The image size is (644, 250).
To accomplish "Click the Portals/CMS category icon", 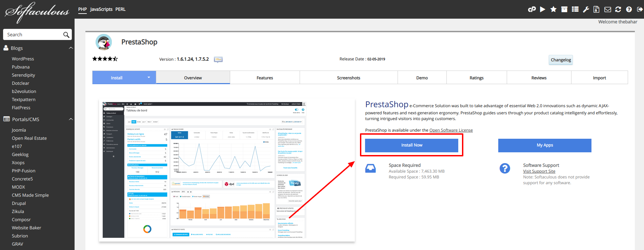I will 6,119.
